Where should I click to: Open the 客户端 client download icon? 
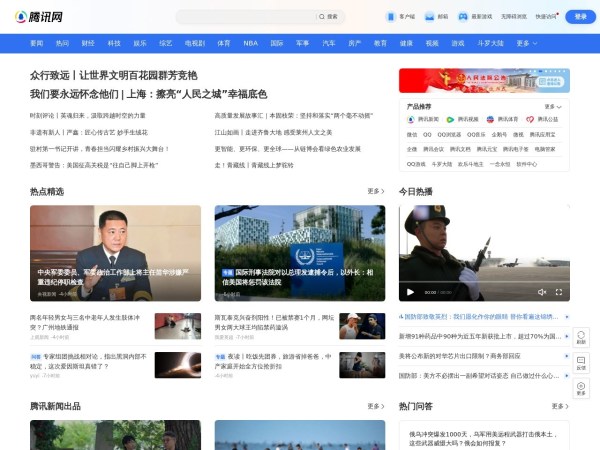(x=391, y=17)
